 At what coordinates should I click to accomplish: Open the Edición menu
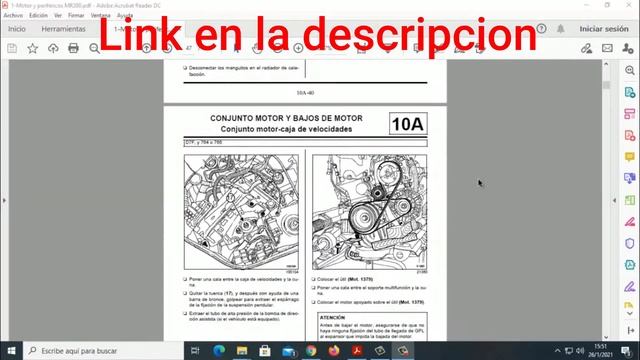click(38, 15)
